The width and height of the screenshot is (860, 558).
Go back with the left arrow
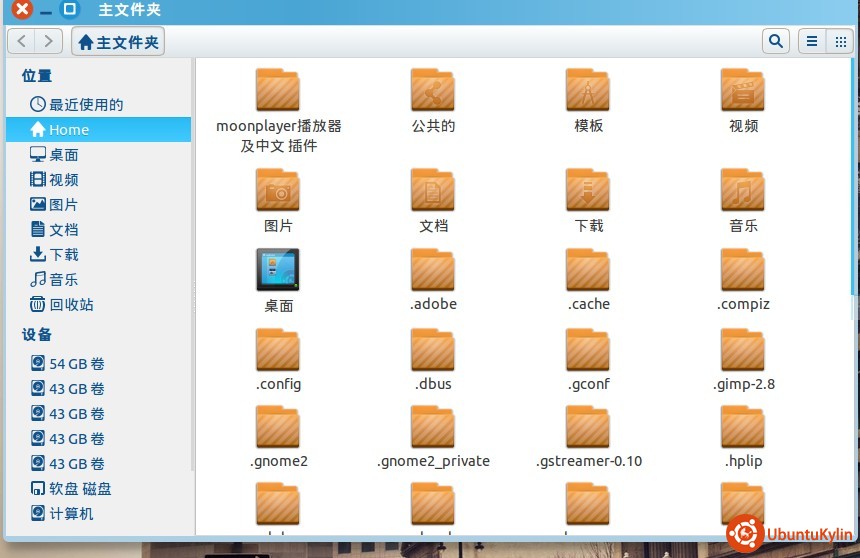click(x=22, y=41)
